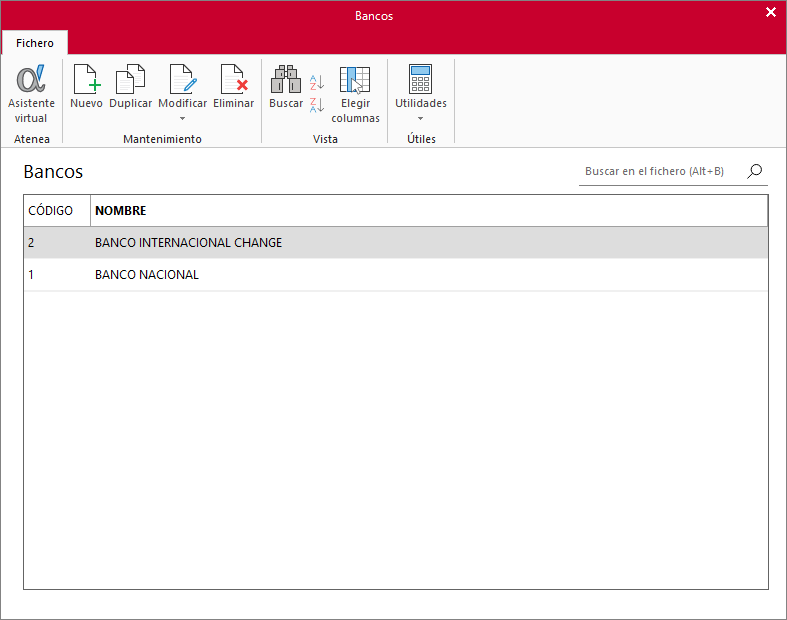Create a new bank with Nuevo

[x=86, y=86]
